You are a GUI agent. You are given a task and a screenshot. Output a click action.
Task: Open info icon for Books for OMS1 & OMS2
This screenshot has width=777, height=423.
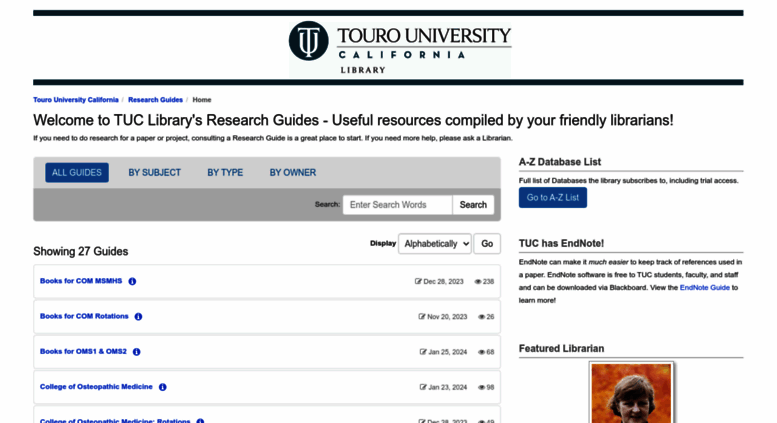[137, 352]
